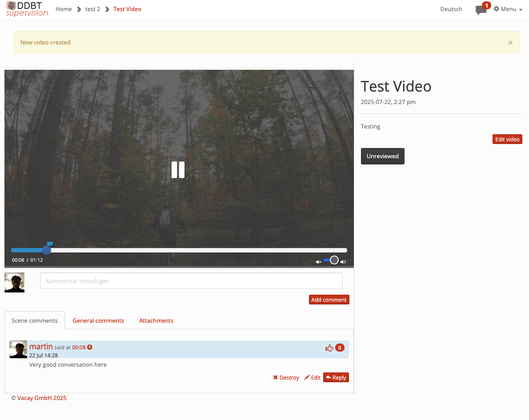This screenshot has height=420, width=529.
Task: Switch to General comments tab
Action: coord(98,320)
